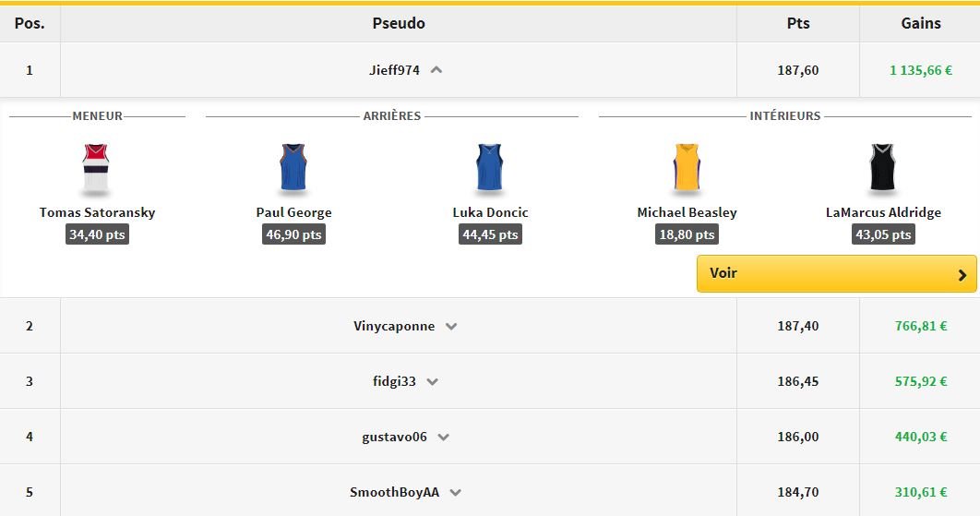Screen dimensions: 980x516
Task: Click the Gains column header
Action: 920,23
